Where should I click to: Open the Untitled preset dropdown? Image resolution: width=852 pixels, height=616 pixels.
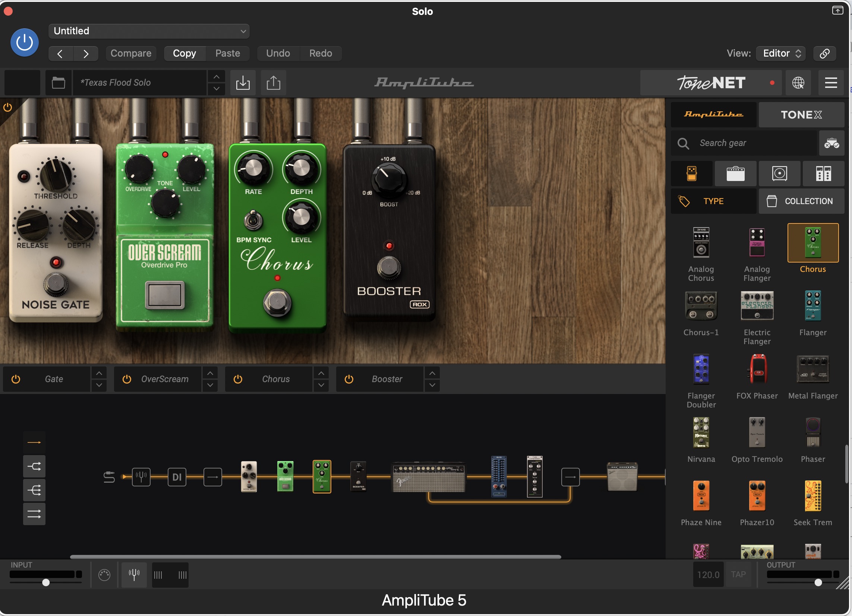tap(149, 31)
